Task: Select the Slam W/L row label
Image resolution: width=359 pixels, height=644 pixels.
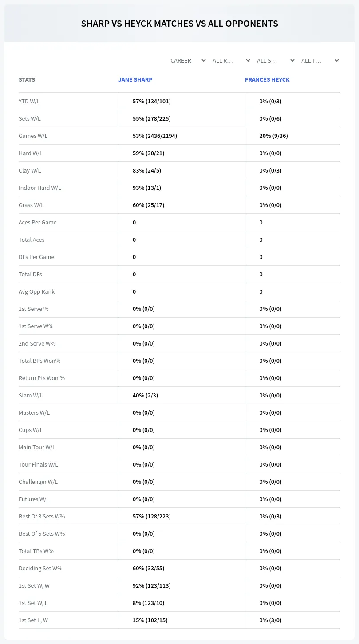Action: click(x=31, y=395)
